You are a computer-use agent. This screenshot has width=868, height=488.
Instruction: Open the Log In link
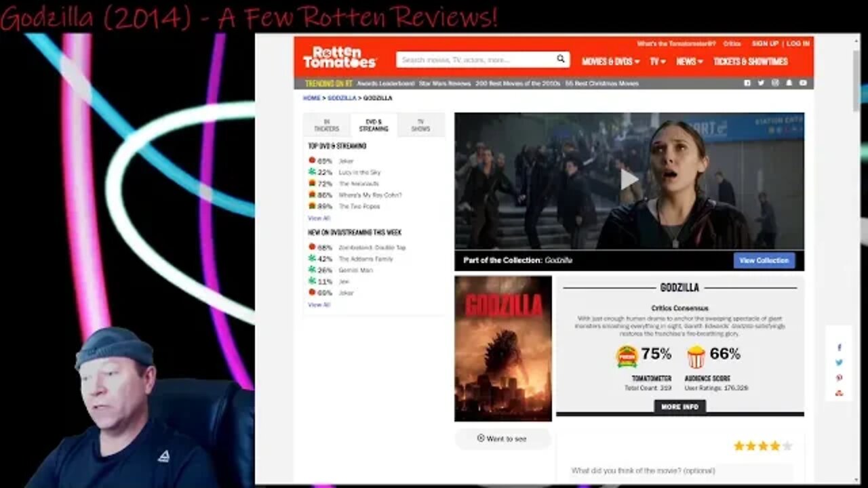[x=798, y=43]
